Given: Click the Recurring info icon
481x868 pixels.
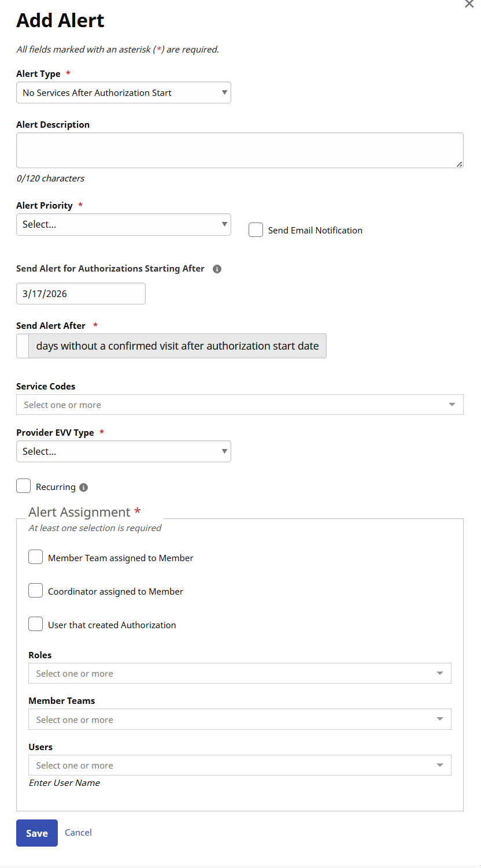Looking at the screenshot, I should coord(83,487).
